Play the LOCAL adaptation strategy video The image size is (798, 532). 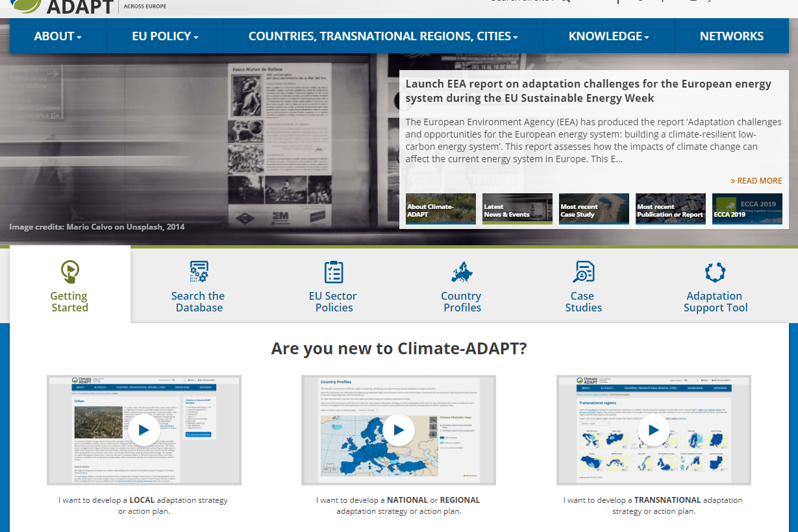[144, 430]
